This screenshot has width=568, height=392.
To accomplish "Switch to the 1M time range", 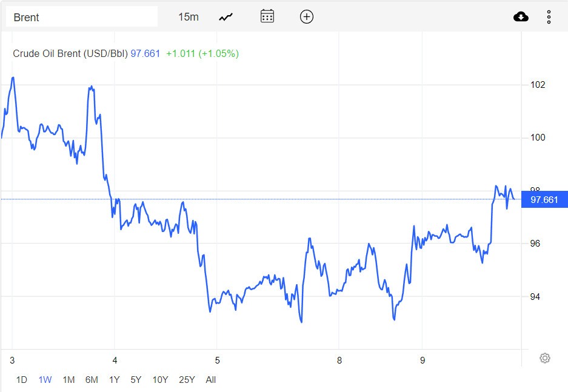I will click(x=68, y=380).
